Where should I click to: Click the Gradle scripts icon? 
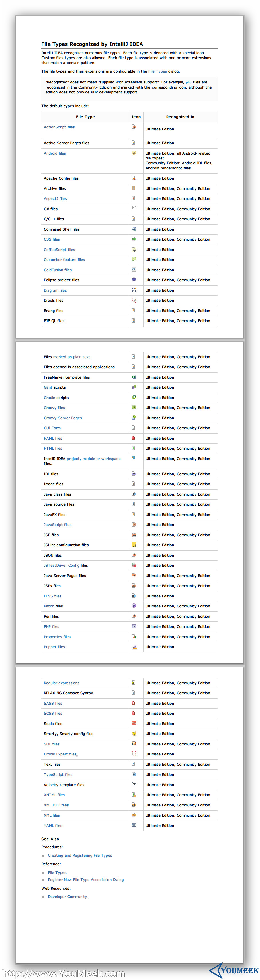coord(134,397)
